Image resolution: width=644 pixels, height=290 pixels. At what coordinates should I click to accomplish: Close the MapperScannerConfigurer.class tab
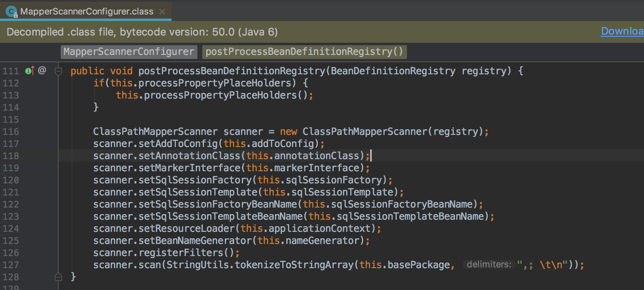point(162,12)
